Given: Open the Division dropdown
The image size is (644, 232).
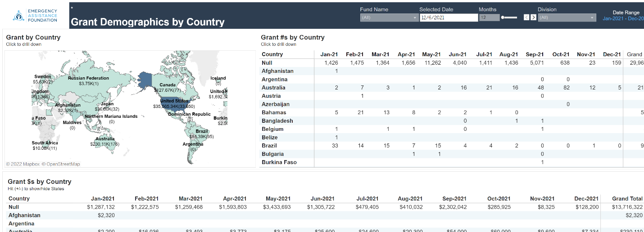Looking at the screenshot, I should [x=567, y=18].
